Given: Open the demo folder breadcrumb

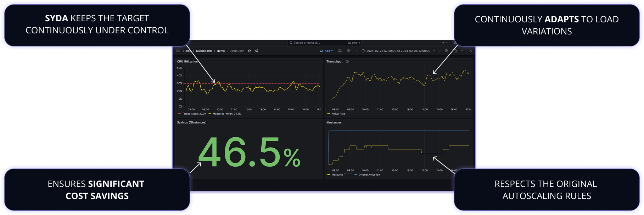Looking at the screenshot, I should pos(221,51).
